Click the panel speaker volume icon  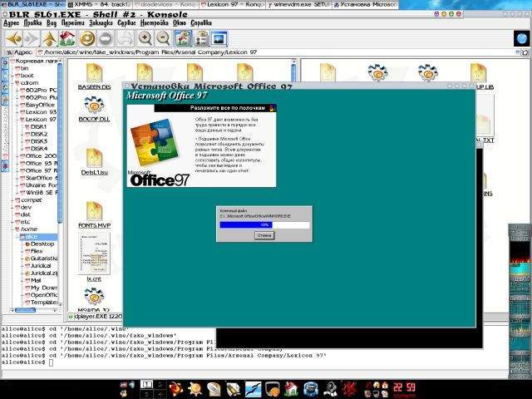tap(131, 385)
